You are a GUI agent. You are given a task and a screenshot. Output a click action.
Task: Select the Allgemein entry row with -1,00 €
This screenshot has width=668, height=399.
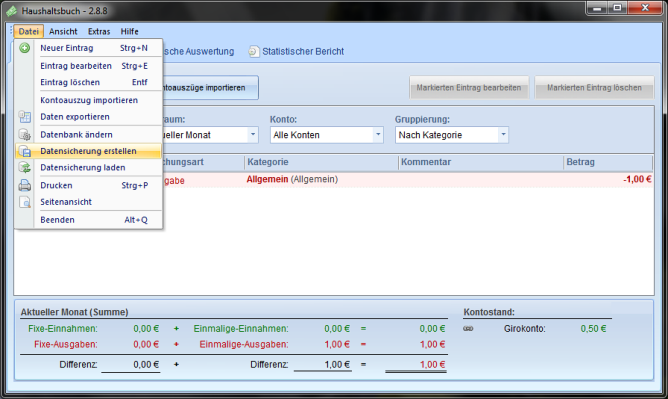pyautogui.click(x=407, y=180)
